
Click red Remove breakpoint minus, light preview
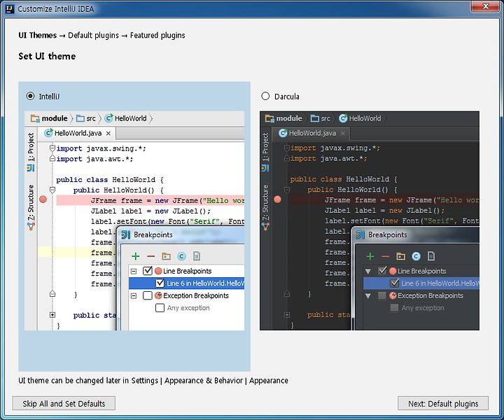click(150, 256)
